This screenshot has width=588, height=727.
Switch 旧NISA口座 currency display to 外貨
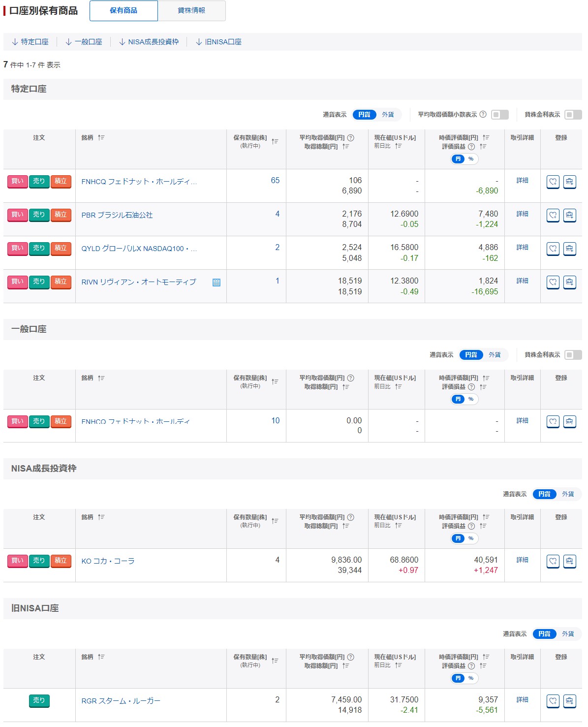tap(568, 634)
